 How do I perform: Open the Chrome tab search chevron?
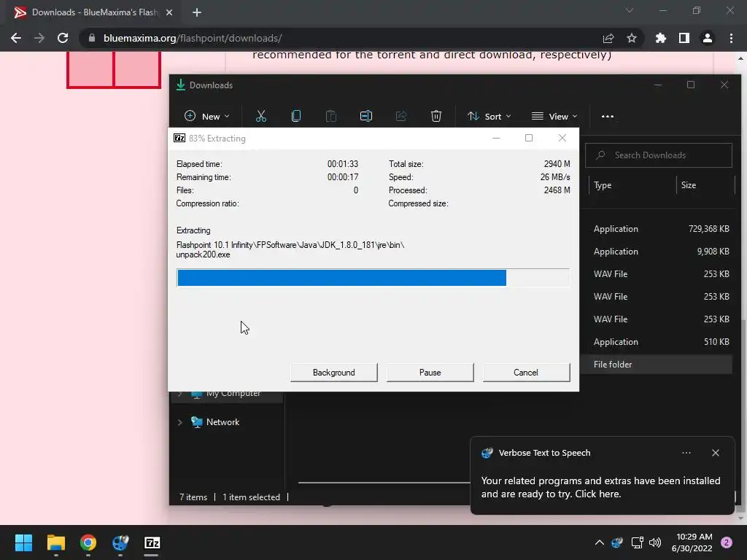pos(630,10)
